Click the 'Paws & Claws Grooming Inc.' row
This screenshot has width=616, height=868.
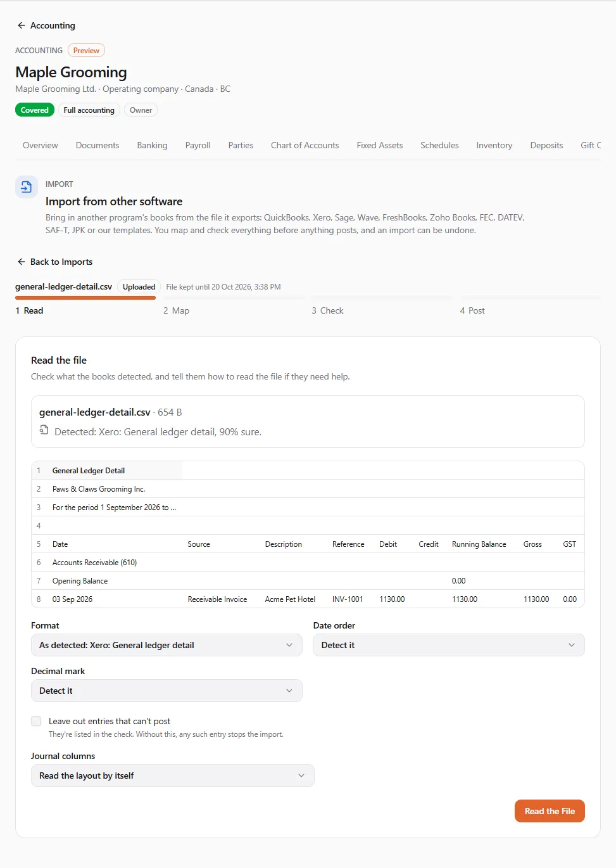click(308, 488)
